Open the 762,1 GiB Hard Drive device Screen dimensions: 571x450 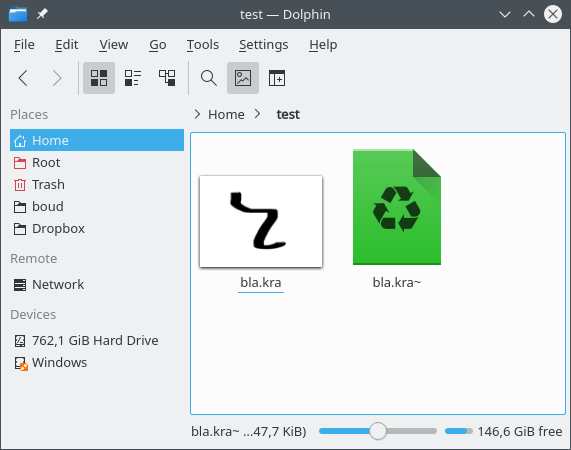point(97,340)
